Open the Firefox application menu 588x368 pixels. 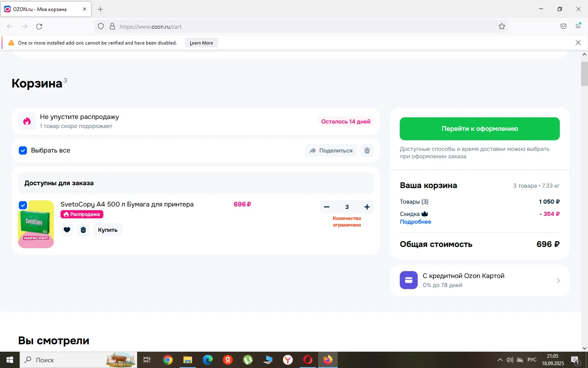[578, 26]
